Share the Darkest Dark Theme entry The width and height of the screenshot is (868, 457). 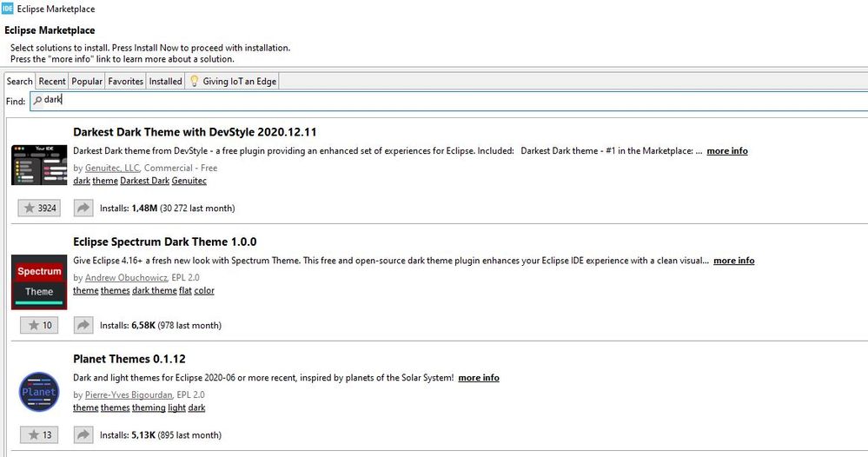[83, 208]
